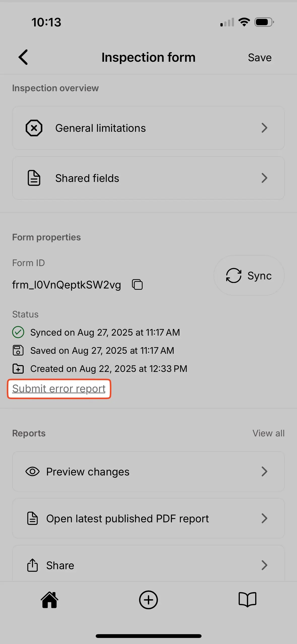Save the inspection form

point(259,57)
